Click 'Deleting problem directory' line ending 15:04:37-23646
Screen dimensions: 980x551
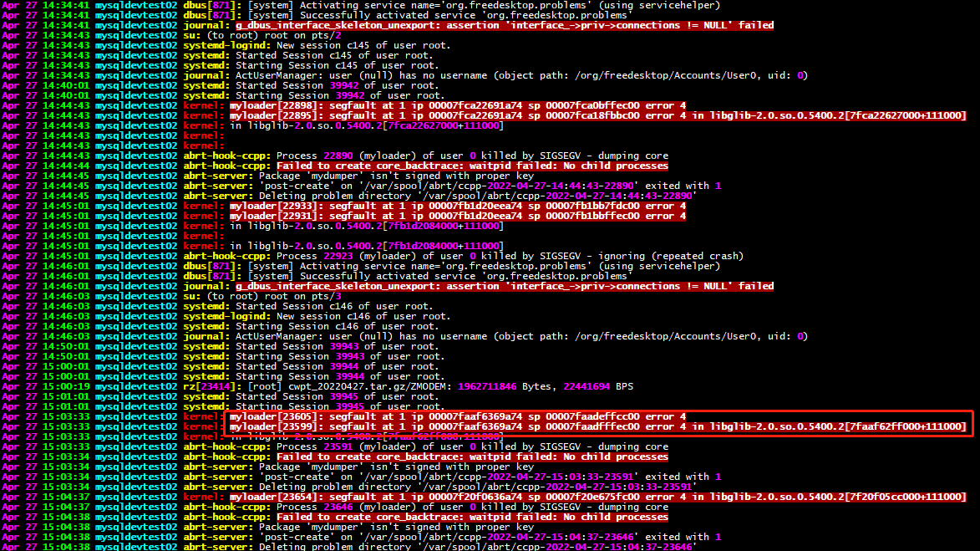[x=478, y=547]
